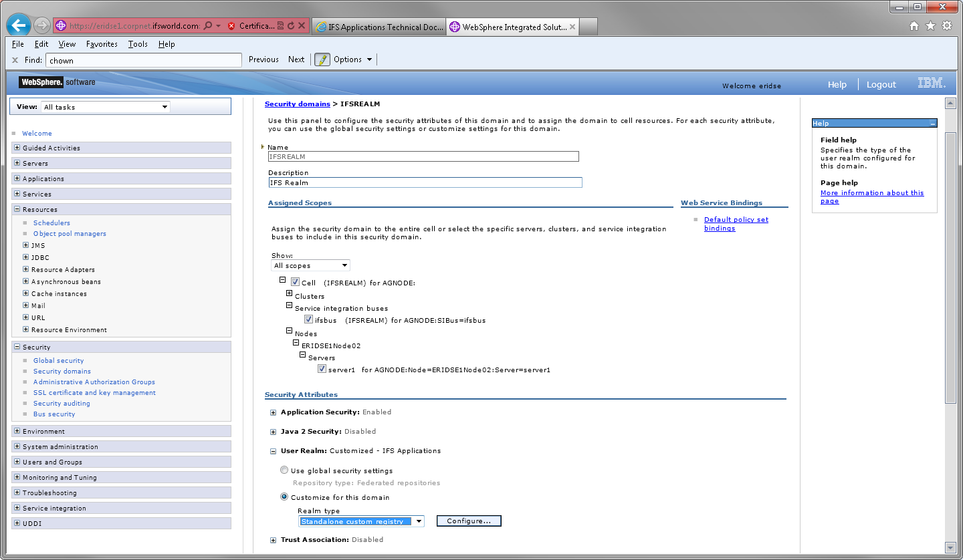Click the Name field IFSREALM

[x=423, y=156]
